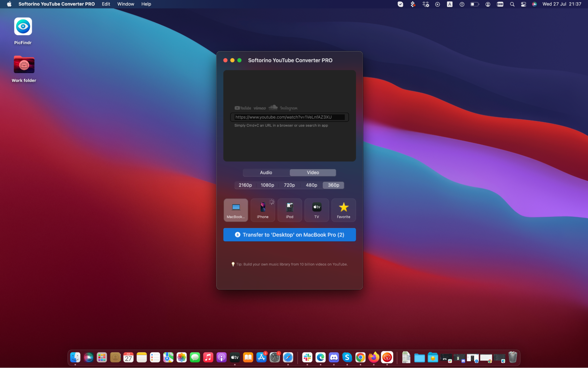Click the Dropbox icon in the menu bar
Image resolution: width=588 pixels, height=368 pixels.
pyautogui.click(x=425, y=4)
